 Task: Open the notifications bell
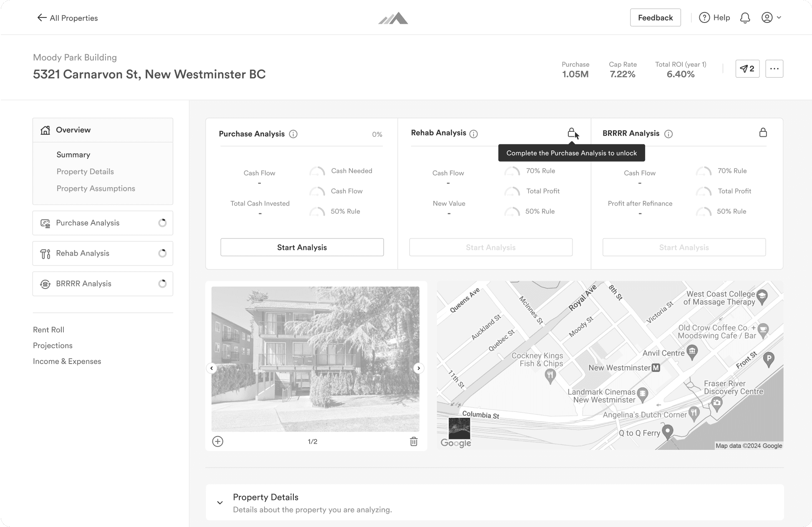[745, 18]
